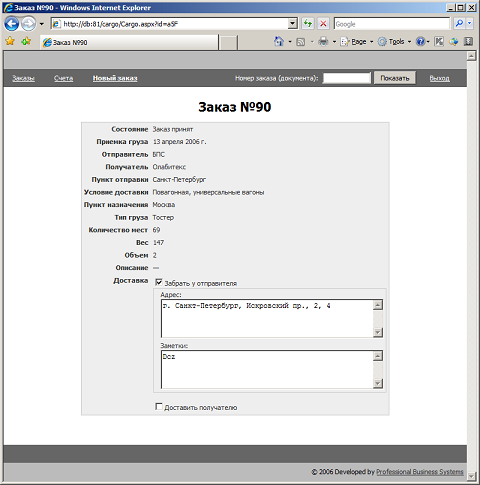Click the rightmost command bar icon
480x485 pixels.
(x=468, y=42)
